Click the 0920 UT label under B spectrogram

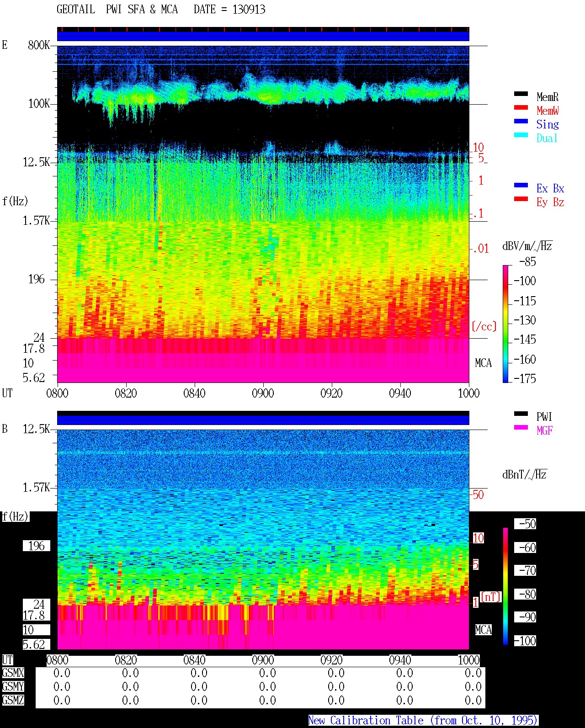click(x=331, y=660)
